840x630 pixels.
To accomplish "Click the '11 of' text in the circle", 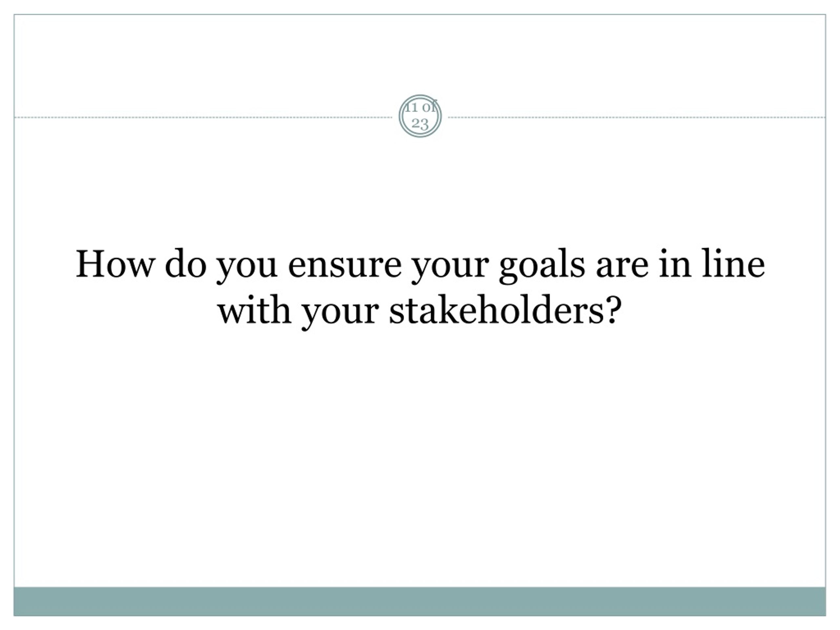I will (x=420, y=107).
